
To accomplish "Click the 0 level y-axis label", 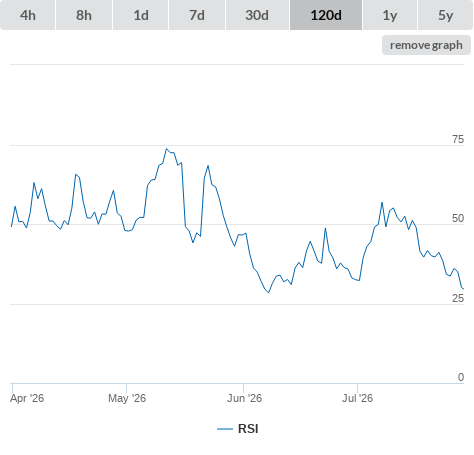I will pos(461,377).
